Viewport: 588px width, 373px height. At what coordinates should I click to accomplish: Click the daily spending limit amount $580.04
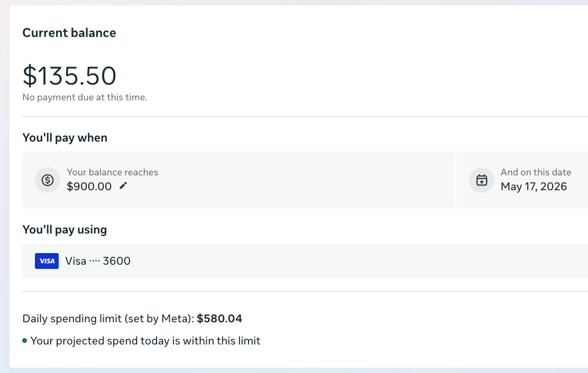(219, 319)
